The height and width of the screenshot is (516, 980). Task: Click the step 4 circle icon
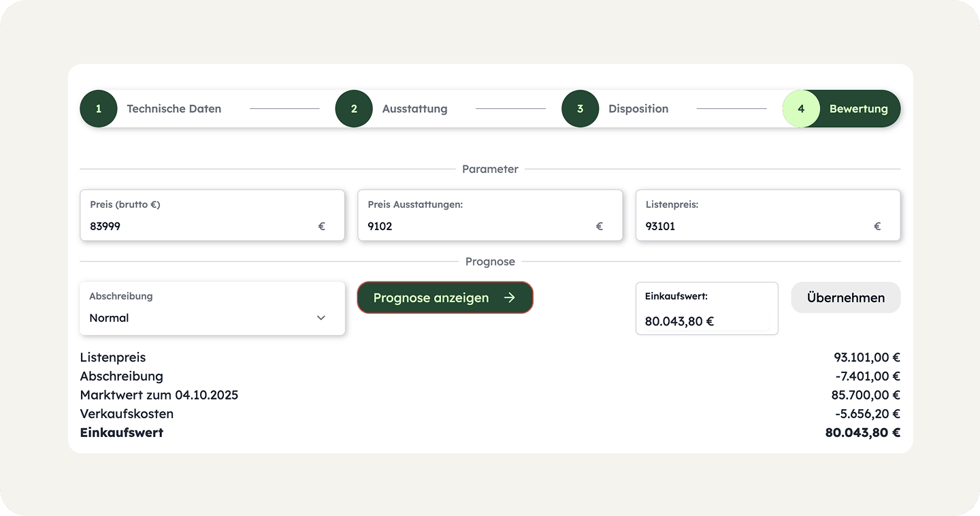point(801,109)
